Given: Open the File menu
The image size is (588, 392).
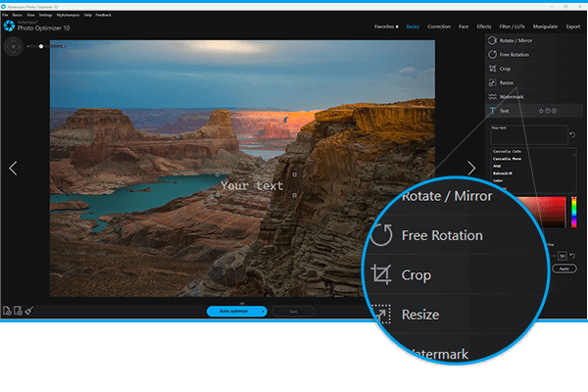Looking at the screenshot, I should tap(5, 15).
